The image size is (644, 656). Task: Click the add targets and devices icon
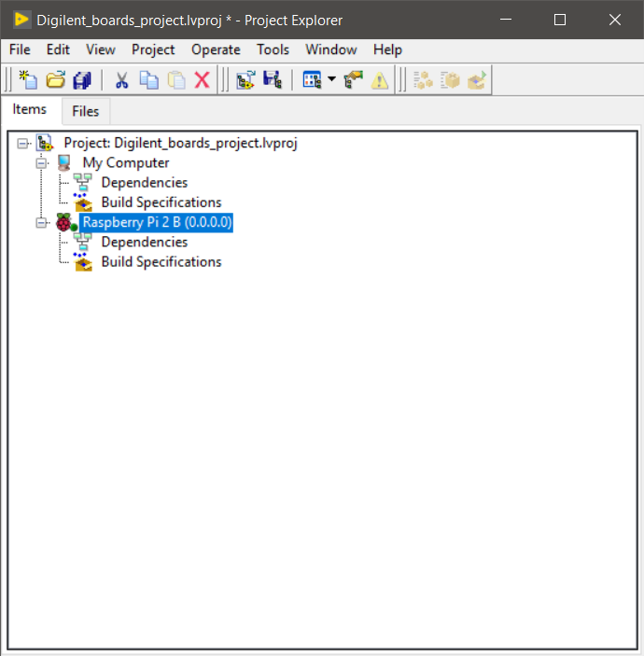click(x=245, y=79)
